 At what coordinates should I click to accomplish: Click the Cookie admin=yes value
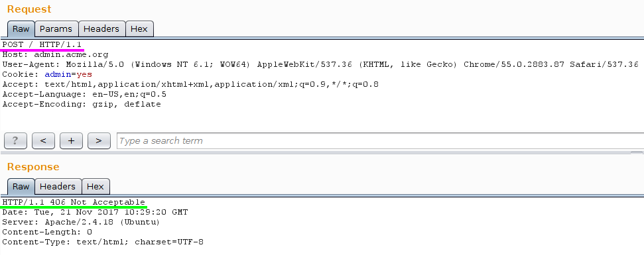pos(68,74)
